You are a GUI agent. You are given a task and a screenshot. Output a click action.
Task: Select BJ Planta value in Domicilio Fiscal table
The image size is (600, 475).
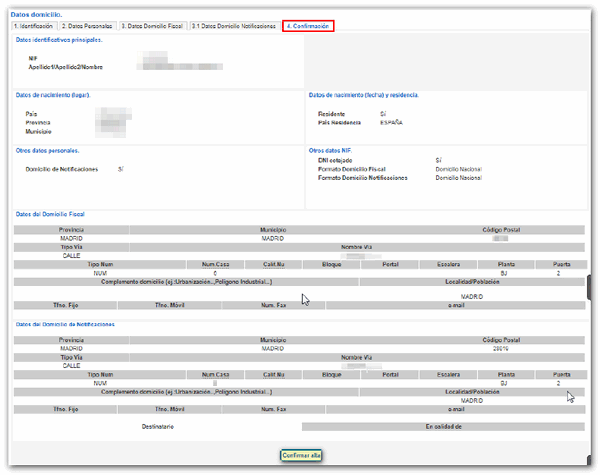[x=504, y=273]
